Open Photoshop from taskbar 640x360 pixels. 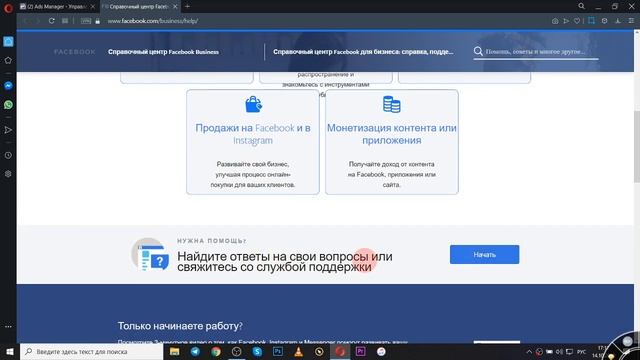[278, 351]
